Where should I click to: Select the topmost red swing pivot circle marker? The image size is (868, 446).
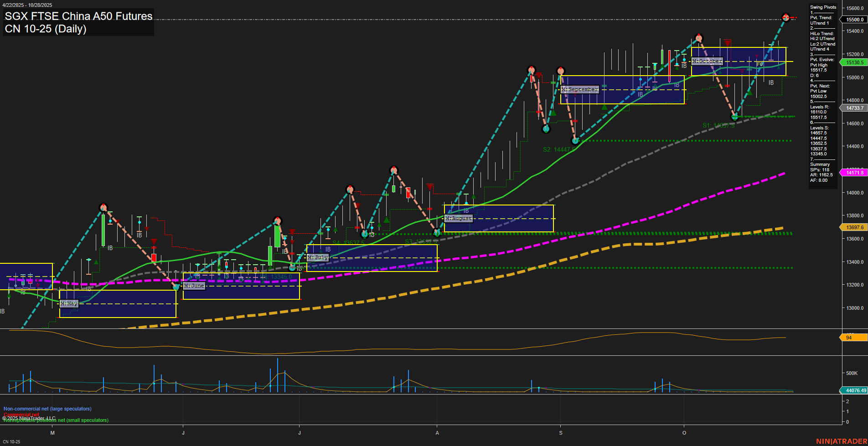pos(786,17)
